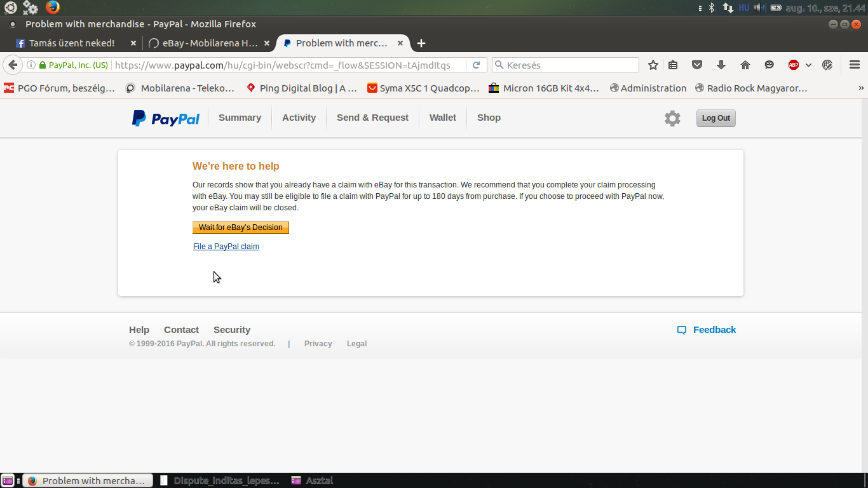868x488 pixels.
Task: Open Firefox downloads arrow
Action: point(721,65)
